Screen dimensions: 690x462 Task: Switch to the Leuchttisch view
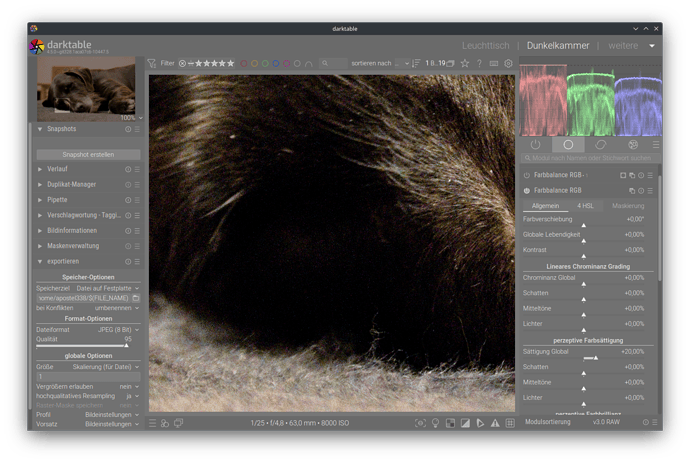click(485, 46)
